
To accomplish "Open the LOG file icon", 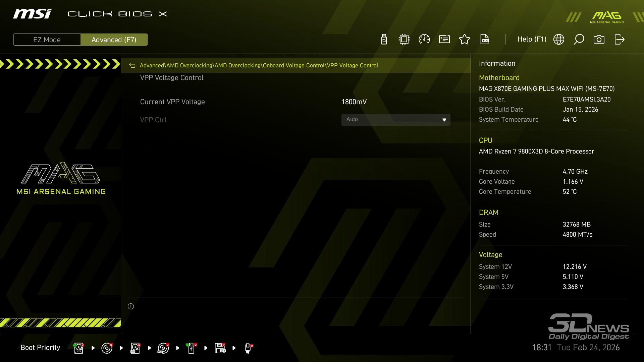I will click(x=485, y=40).
